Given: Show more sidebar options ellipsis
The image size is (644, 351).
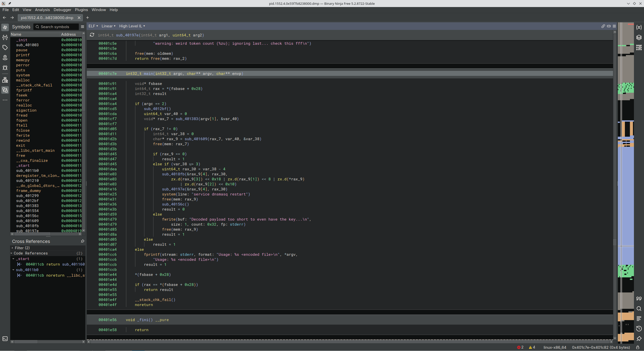Looking at the screenshot, I should [x=5, y=100].
